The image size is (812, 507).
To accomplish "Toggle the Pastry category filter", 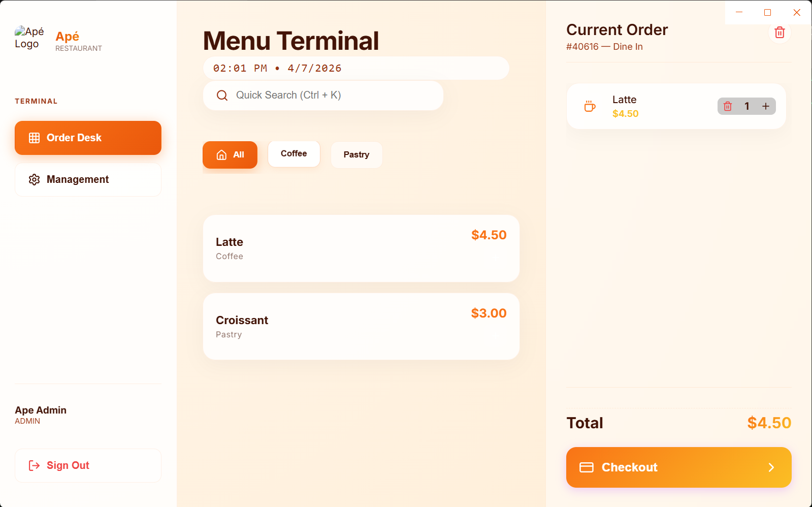I will [x=356, y=154].
